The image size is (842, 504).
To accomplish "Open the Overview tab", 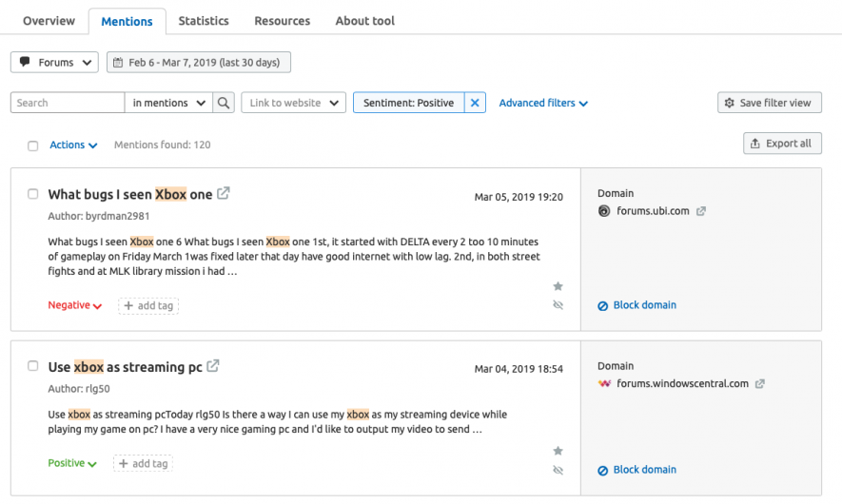I will pyautogui.click(x=48, y=21).
